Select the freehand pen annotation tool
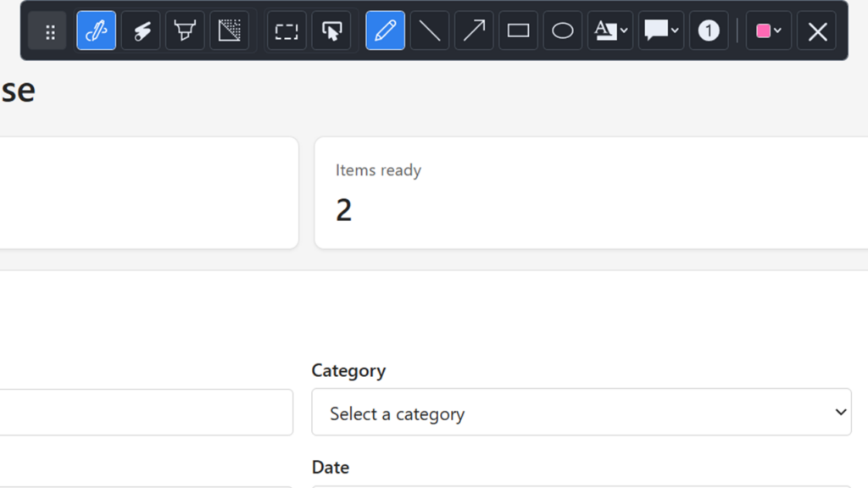868x488 pixels. [x=97, y=31]
